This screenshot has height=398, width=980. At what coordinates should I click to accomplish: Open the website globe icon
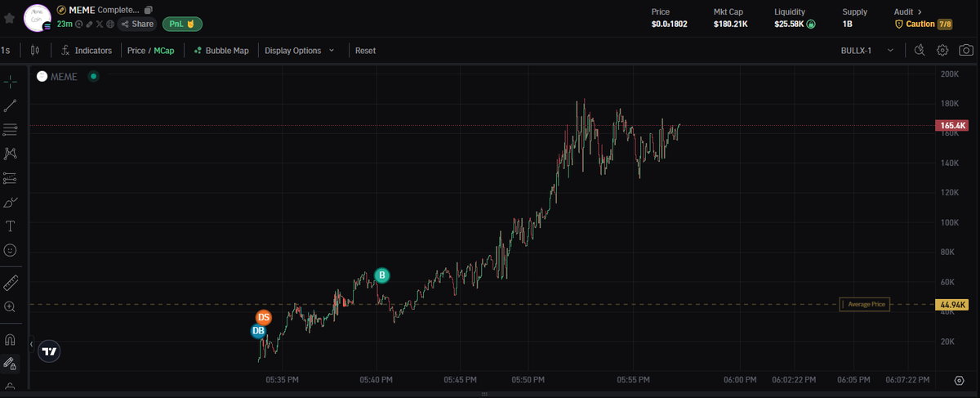click(x=110, y=25)
